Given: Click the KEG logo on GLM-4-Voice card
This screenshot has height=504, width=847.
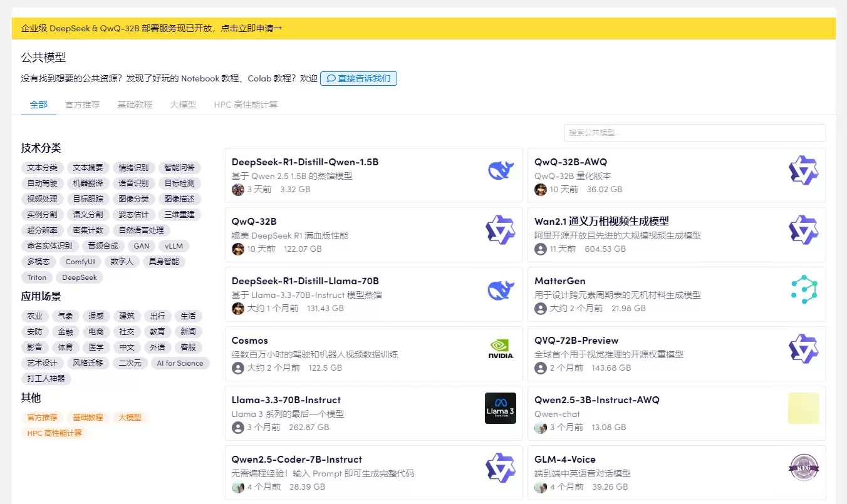Looking at the screenshot, I should coord(804,468).
